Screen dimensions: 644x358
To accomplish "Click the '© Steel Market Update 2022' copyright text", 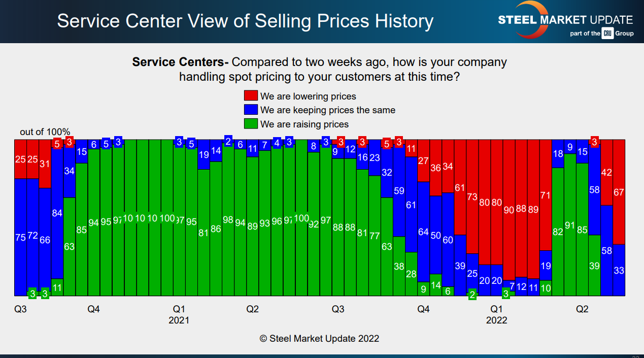I will tap(319, 338).
